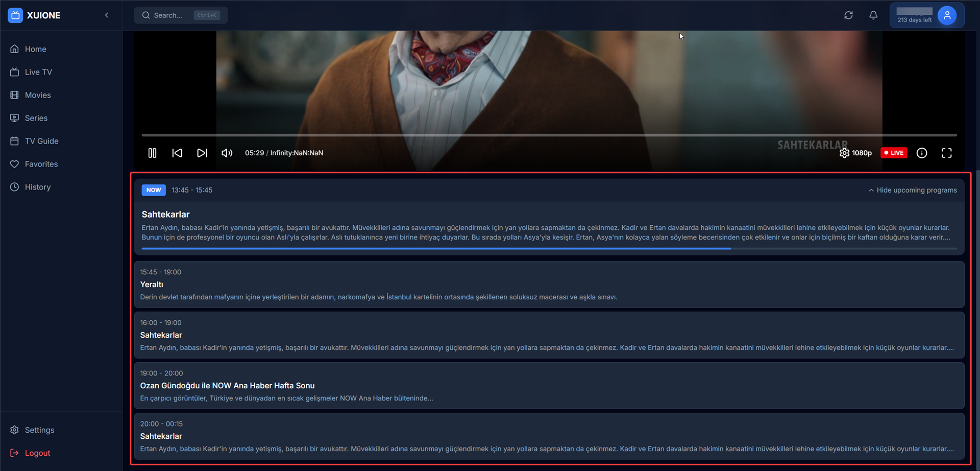The image size is (980, 471).
Task: Collapse the left sidebar
Action: click(x=107, y=15)
